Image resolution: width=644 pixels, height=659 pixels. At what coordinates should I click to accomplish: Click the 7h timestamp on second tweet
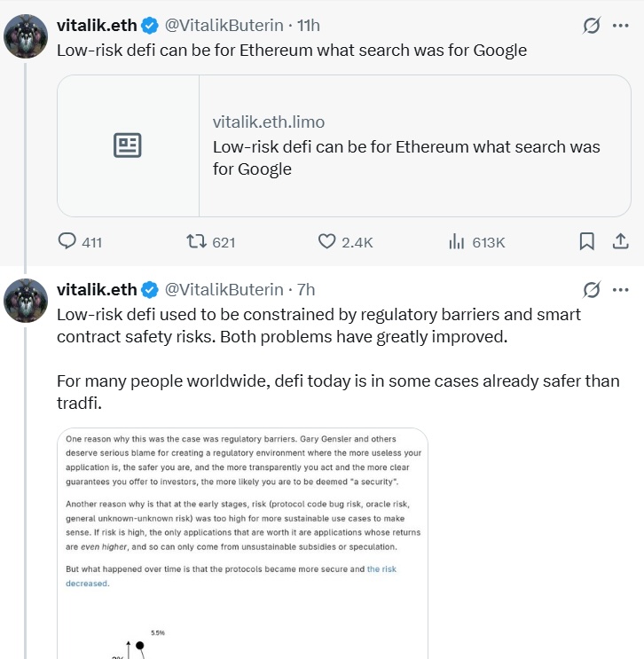coord(306,290)
